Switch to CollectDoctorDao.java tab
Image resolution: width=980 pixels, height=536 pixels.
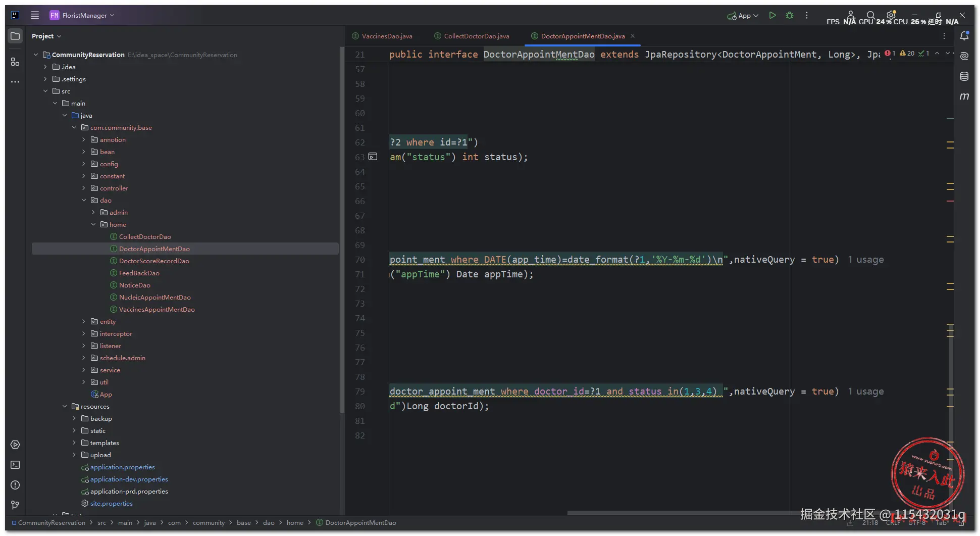click(472, 36)
